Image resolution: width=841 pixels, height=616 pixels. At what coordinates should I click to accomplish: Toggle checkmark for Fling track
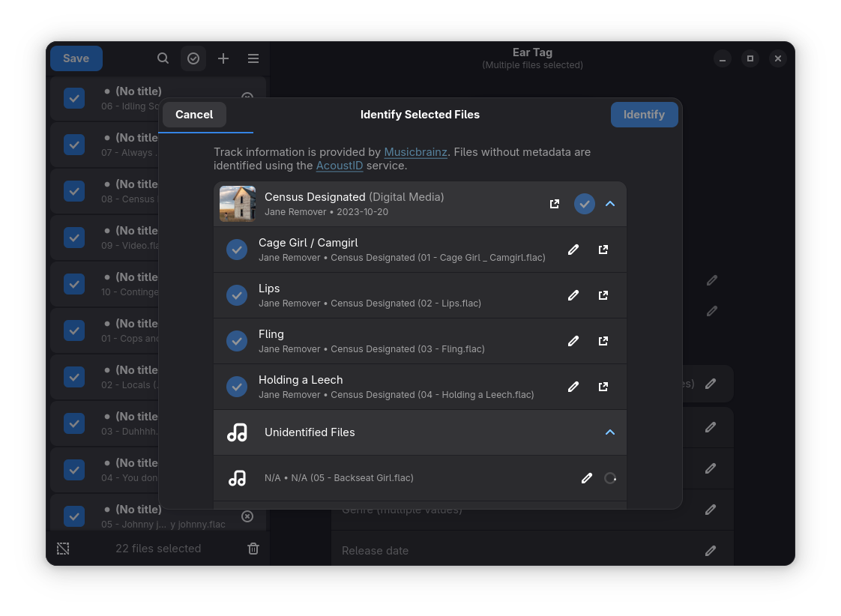pos(237,341)
